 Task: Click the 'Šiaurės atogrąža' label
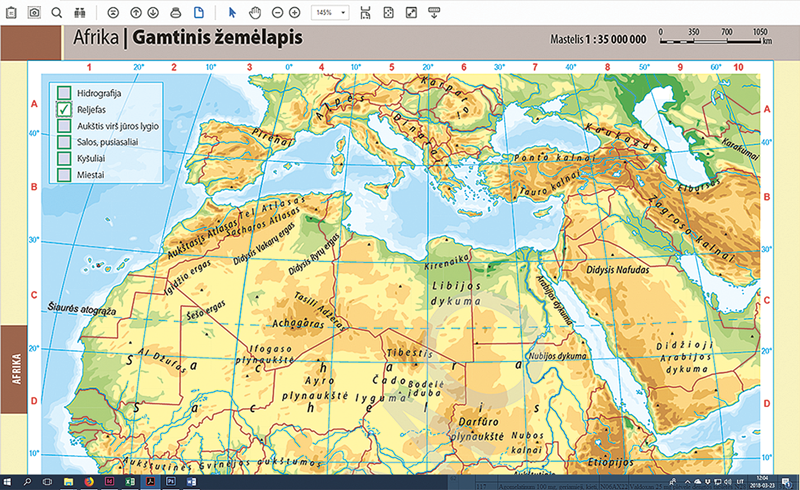coord(82,309)
